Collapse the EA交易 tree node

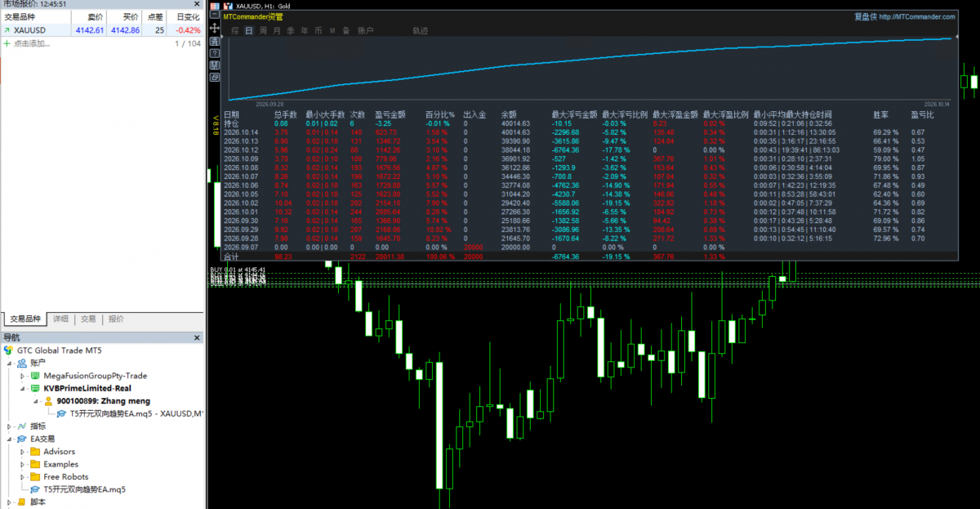9,439
